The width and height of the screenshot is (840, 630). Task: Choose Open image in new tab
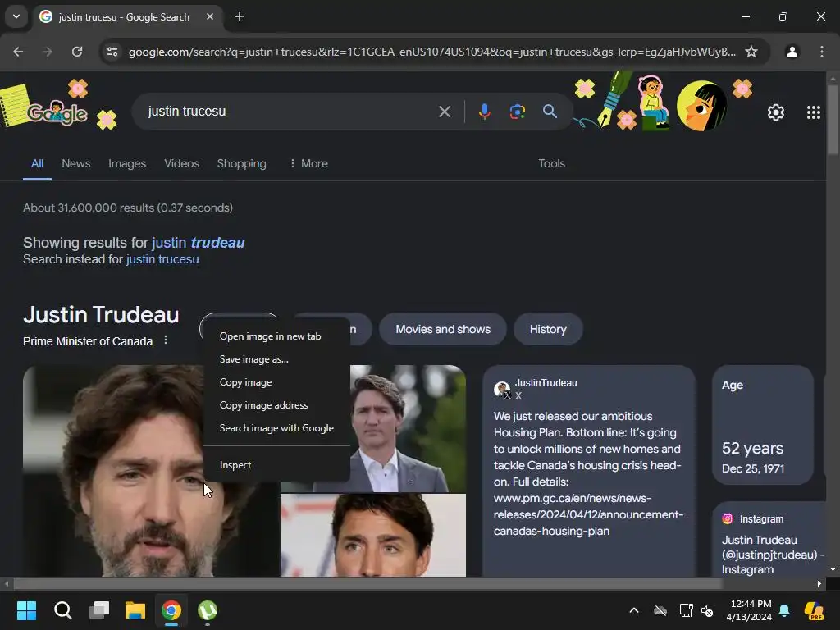(276, 336)
